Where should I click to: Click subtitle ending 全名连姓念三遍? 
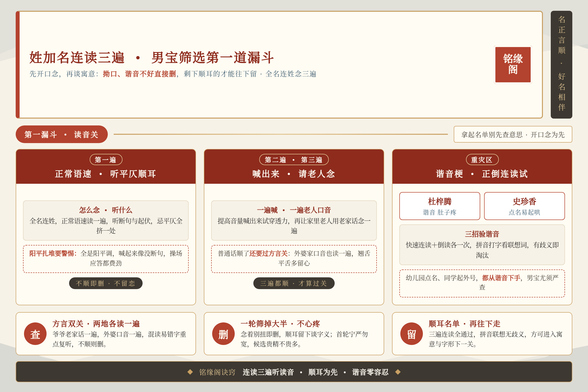click(x=291, y=74)
